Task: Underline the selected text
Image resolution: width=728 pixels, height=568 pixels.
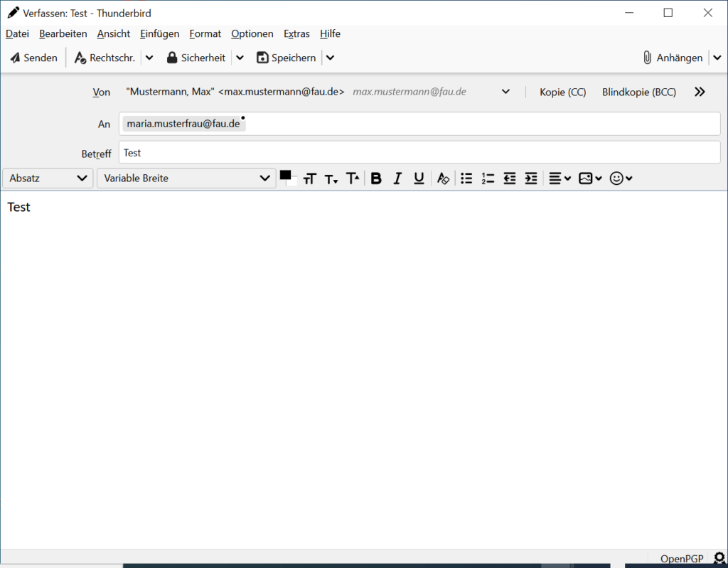Action: tap(419, 178)
